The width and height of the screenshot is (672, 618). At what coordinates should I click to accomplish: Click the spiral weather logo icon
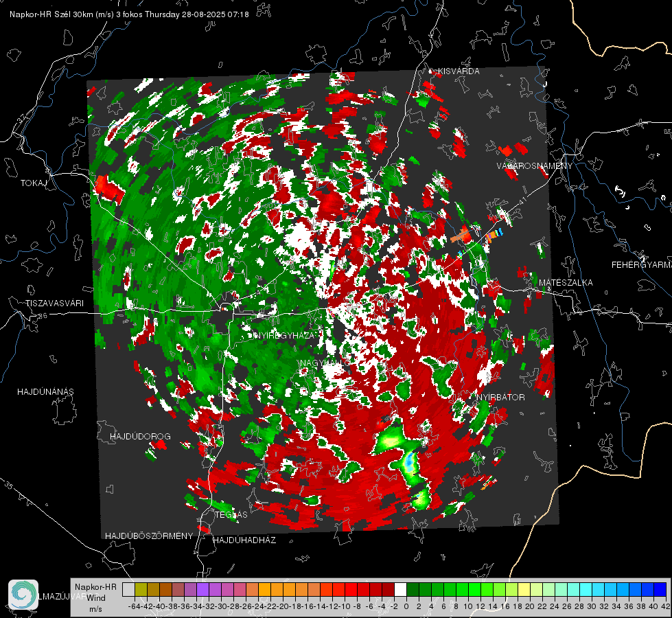(23, 595)
